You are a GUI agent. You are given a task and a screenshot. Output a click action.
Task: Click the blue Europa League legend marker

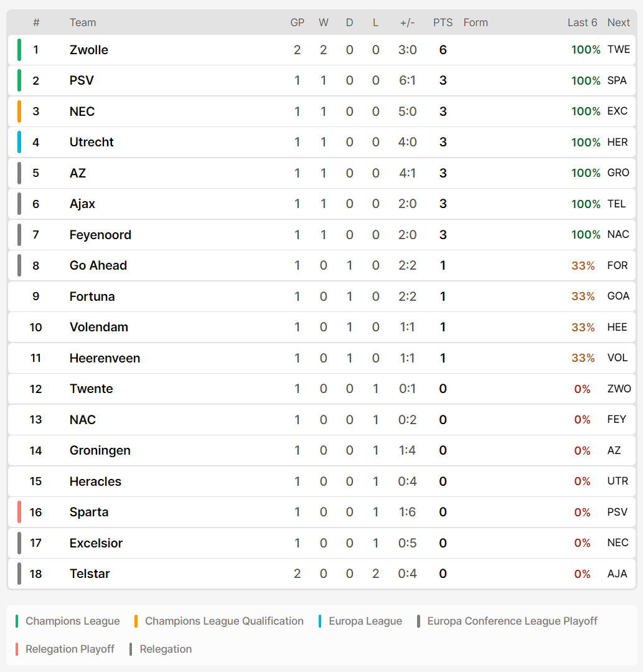[319, 621]
